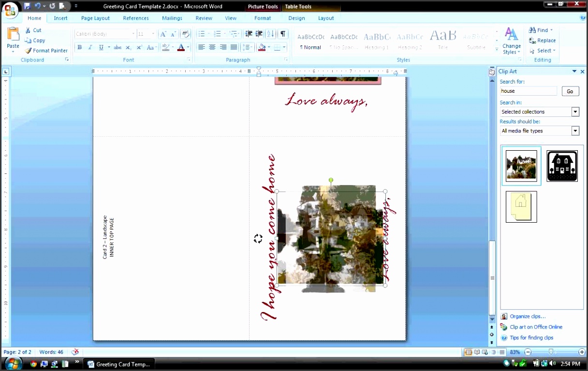Click the Paste clipboard icon
588x371 pixels.
[x=13, y=35]
